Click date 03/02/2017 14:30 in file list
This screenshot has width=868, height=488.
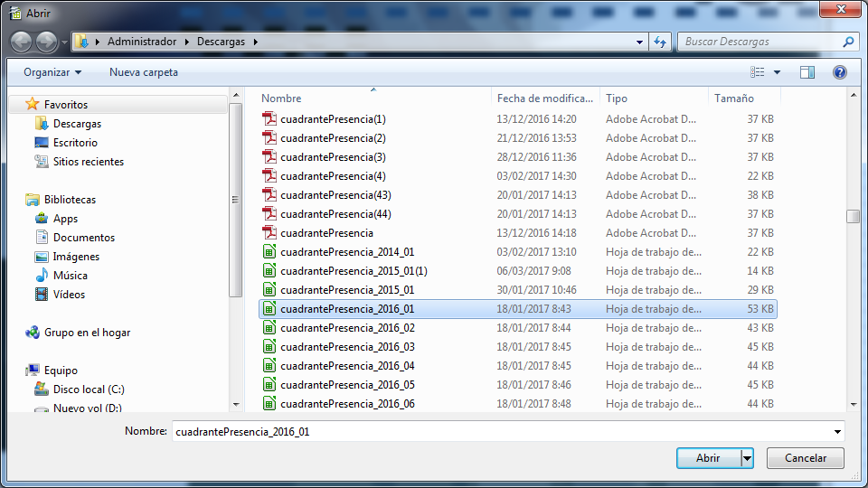(536, 176)
